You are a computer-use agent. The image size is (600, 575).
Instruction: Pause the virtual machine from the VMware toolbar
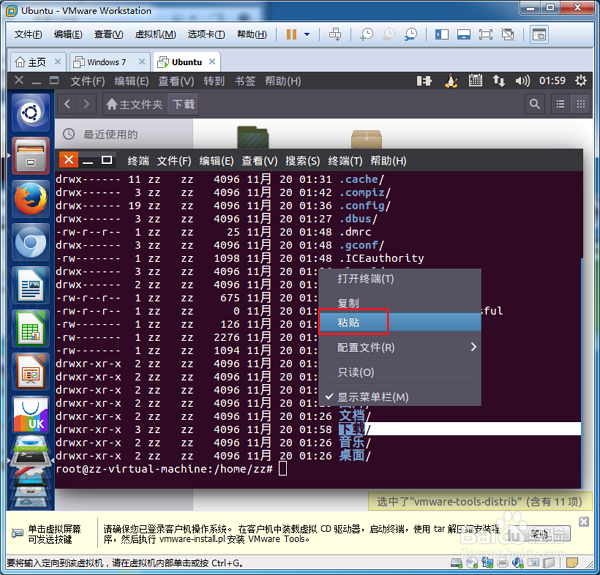pos(292,34)
